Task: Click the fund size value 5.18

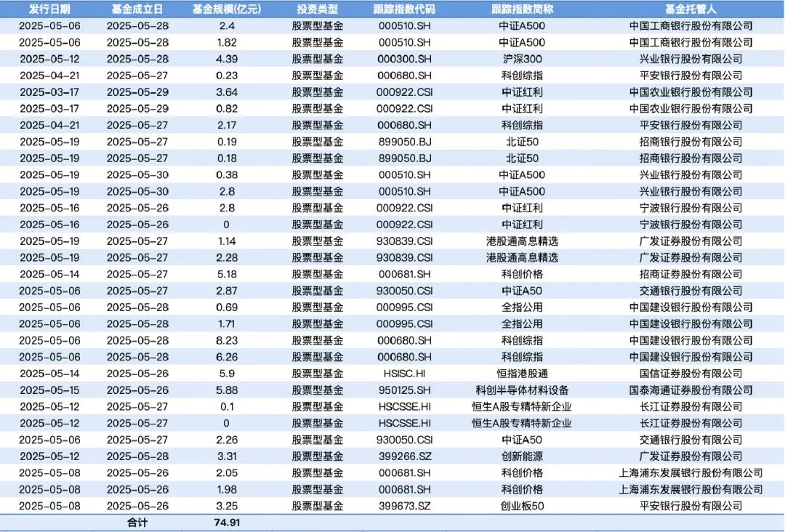Action: [x=227, y=274]
